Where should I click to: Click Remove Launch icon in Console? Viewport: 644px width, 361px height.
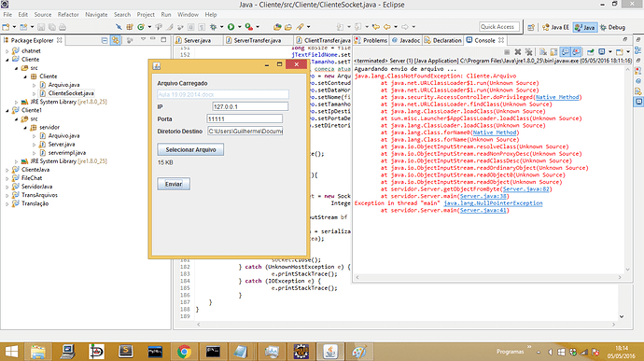pyautogui.click(x=518, y=51)
